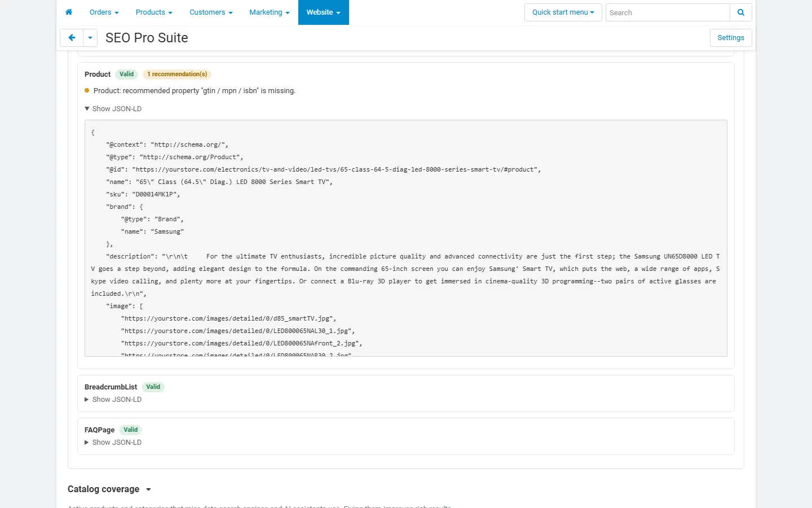812x508 pixels.
Task: Open the Settings button
Action: tap(731, 38)
